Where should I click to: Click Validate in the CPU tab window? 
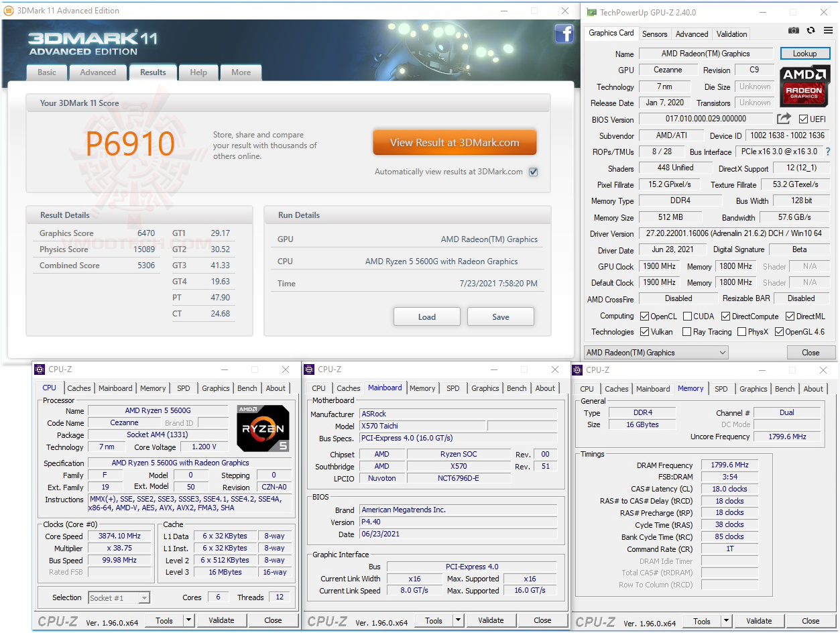point(221,620)
